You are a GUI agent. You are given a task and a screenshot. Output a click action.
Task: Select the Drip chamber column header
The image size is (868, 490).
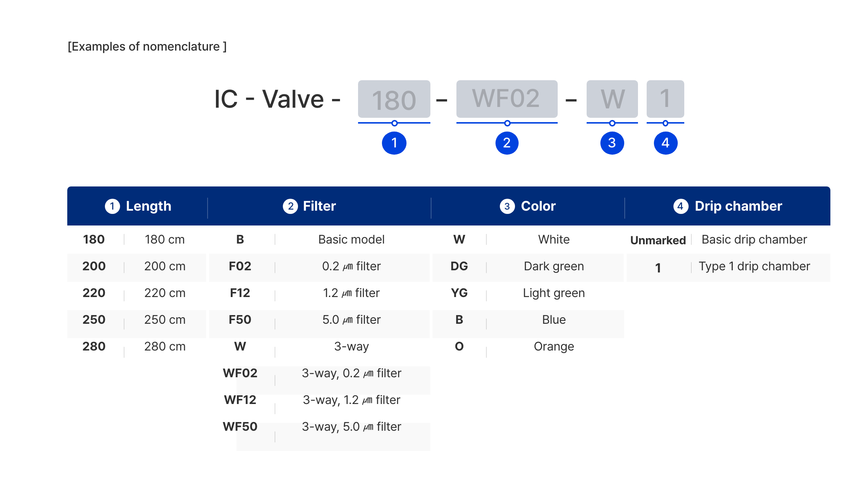(728, 206)
